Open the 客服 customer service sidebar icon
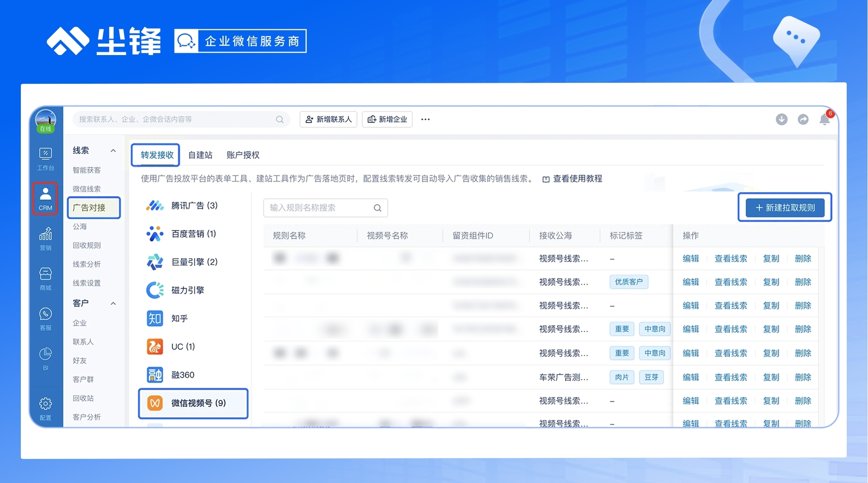Screen dimensions: 868x483 [45, 319]
